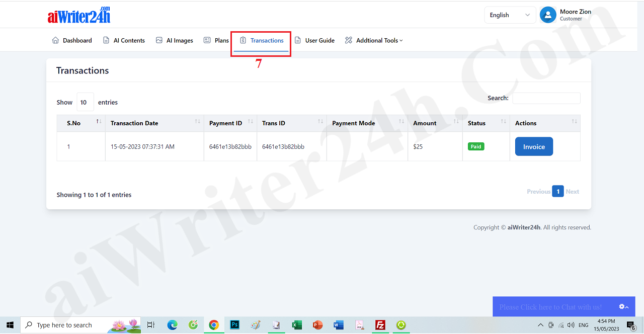This screenshot has height=334, width=644.
Task: Go to the AI Contents tab
Action: click(124, 40)
